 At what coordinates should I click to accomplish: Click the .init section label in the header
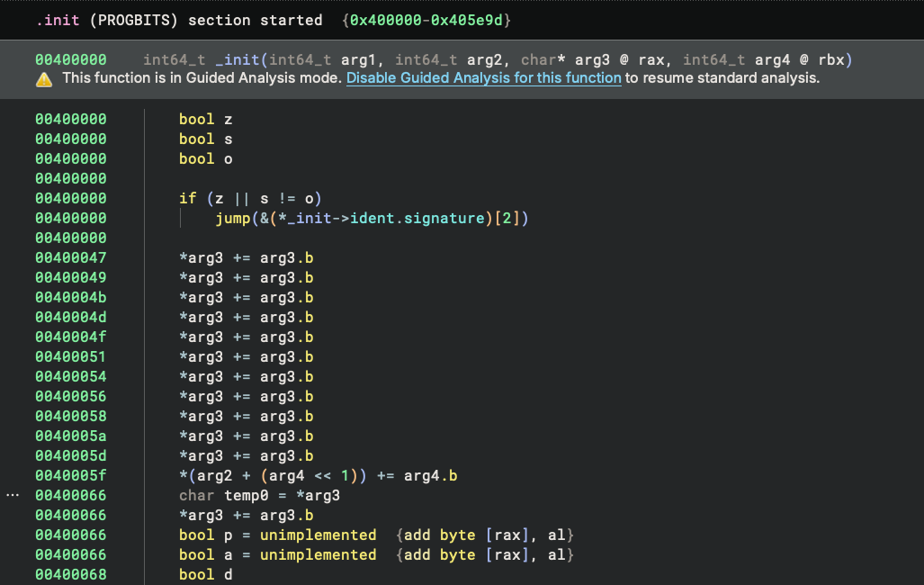[56, 20]
